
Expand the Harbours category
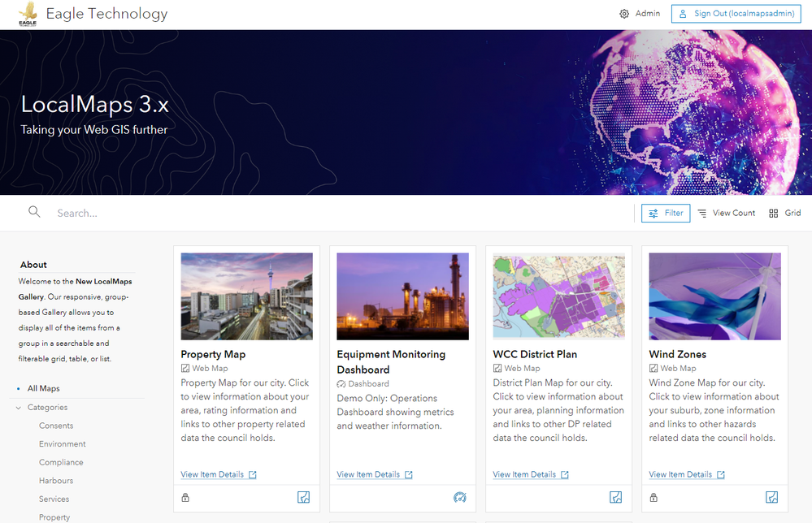tap(56, 480)
